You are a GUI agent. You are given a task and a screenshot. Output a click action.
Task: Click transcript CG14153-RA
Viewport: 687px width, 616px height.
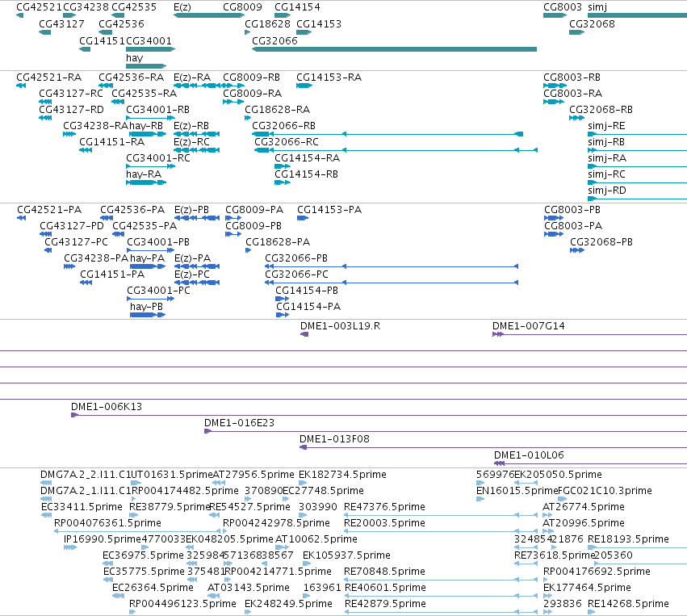tap(304, 86)
